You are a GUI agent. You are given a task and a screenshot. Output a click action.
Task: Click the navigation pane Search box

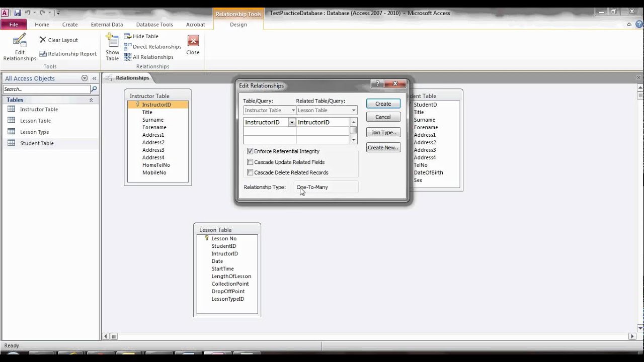[47, 89]
